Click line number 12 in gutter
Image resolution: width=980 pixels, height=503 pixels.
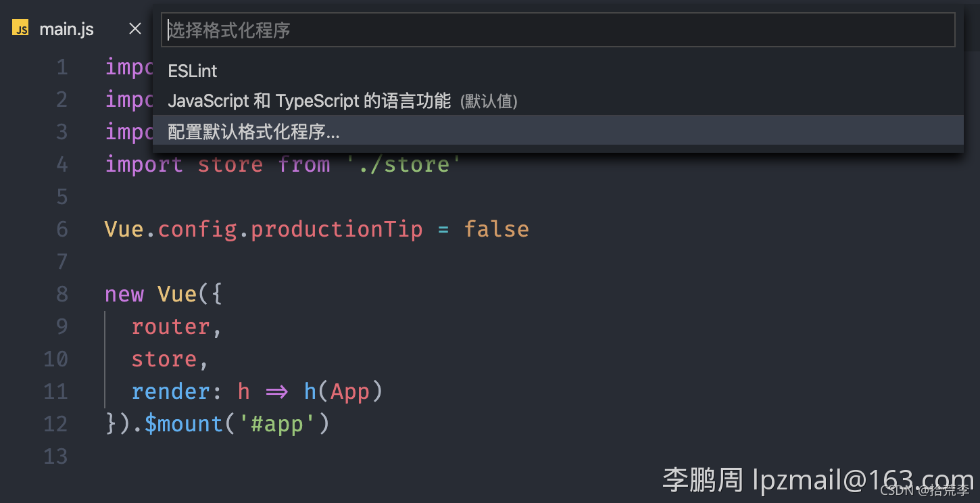(x=55, y=424)
